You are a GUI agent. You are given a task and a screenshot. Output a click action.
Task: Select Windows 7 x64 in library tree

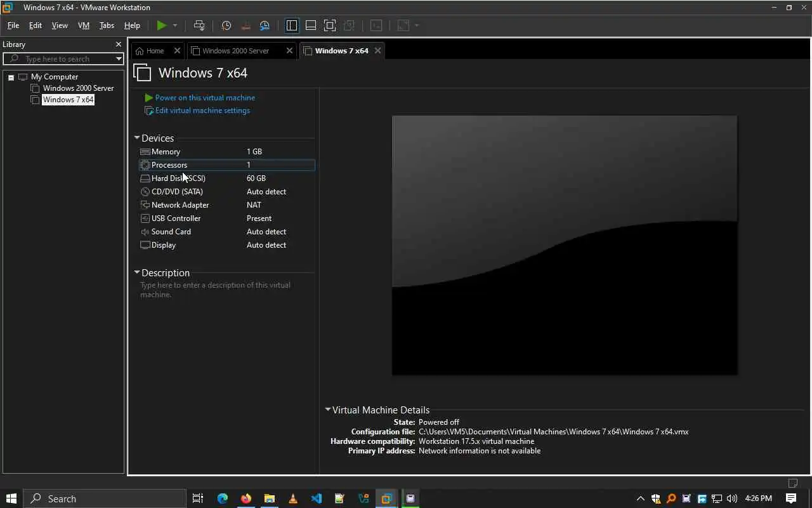pos(68,100)
